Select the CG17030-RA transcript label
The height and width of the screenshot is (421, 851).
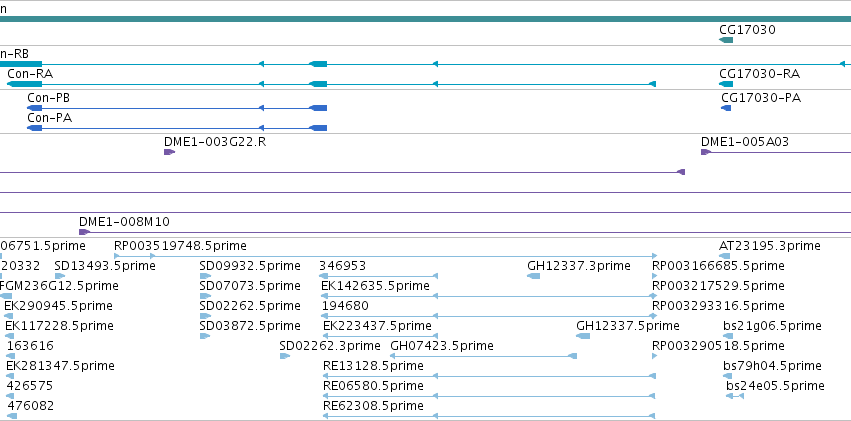(x=759, y=74)
